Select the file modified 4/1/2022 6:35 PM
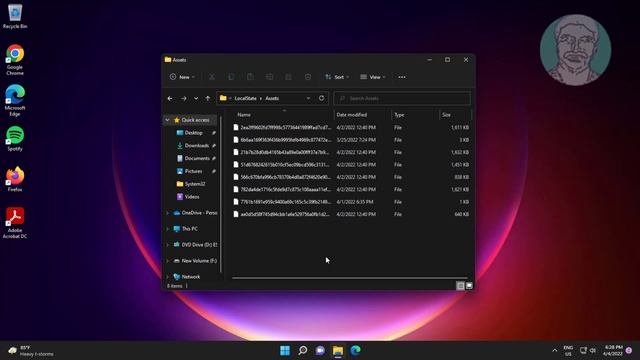 351,202
